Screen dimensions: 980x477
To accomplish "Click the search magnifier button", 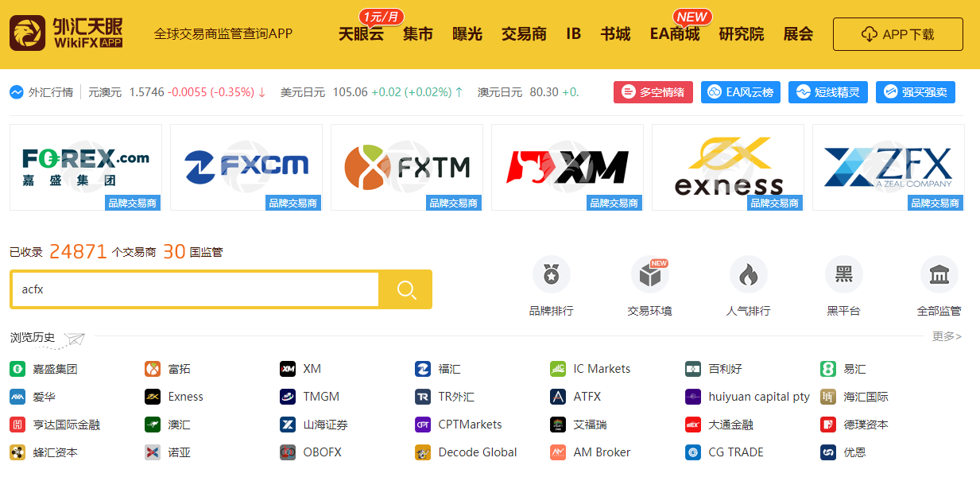I will pos(406,289).
